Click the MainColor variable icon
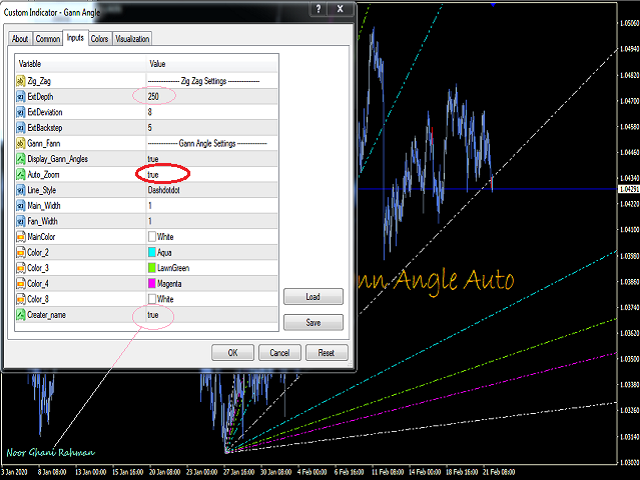Viewport: 640px width, 480px height. tap(21, 237)
